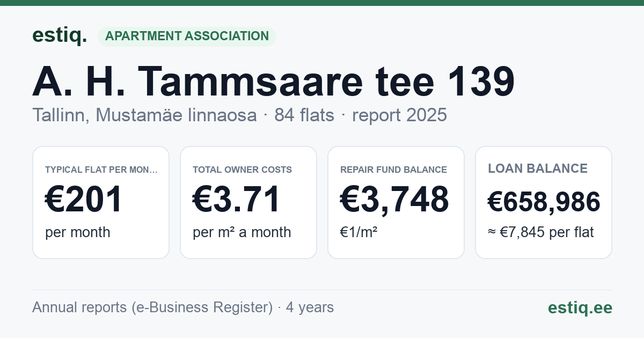Viewport: 644px width, 338px height.
Task: Click the LOAN BALANCE label
Action: point(538,168)
